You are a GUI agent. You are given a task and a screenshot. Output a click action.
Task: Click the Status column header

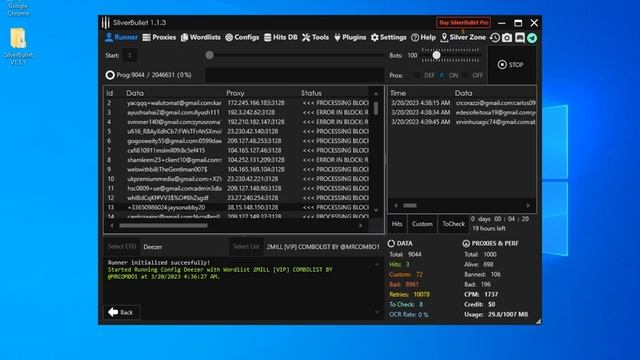(311, 93)
